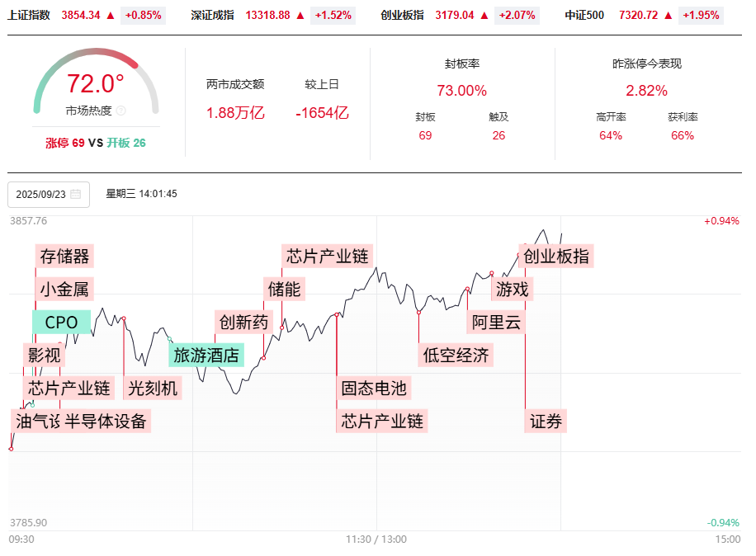Viewport: 756px width, 556px height.
Task: Click the up arrow beside 上证指数
Action: (x=110, y=15)
